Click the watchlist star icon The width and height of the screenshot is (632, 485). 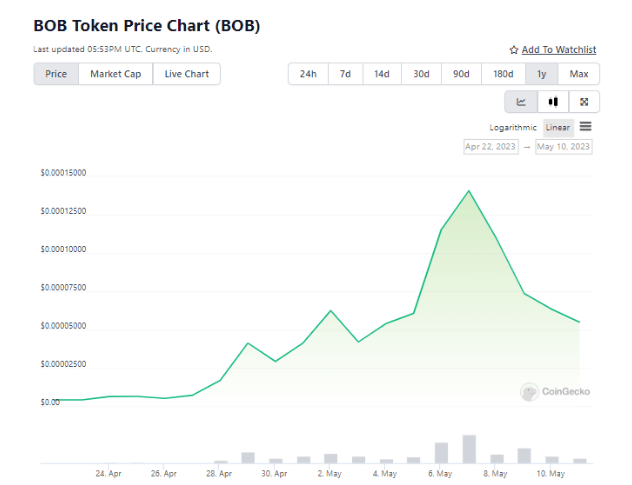514,50
